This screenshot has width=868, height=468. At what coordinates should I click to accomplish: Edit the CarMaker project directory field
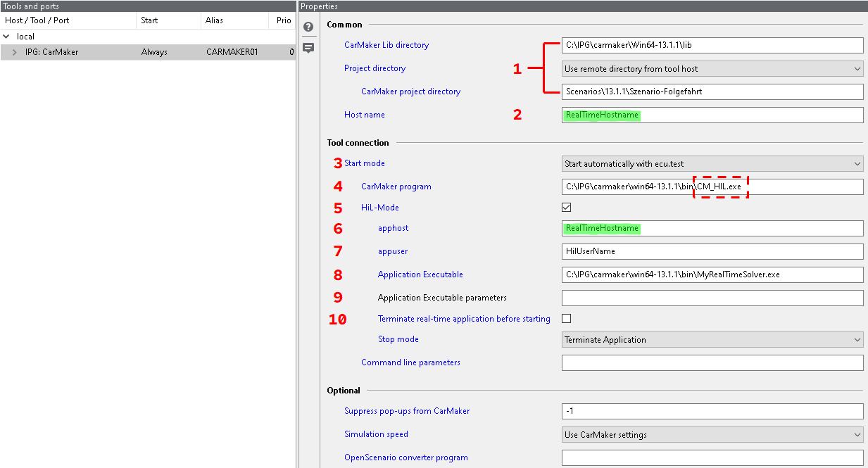click(x=712, y=91)
